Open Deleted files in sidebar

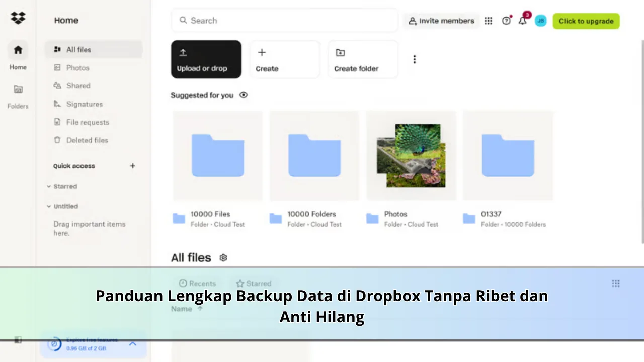coord(87,140)
